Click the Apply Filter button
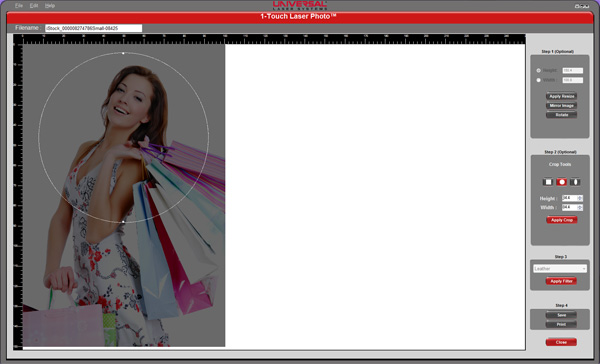 tap(561, 281)
